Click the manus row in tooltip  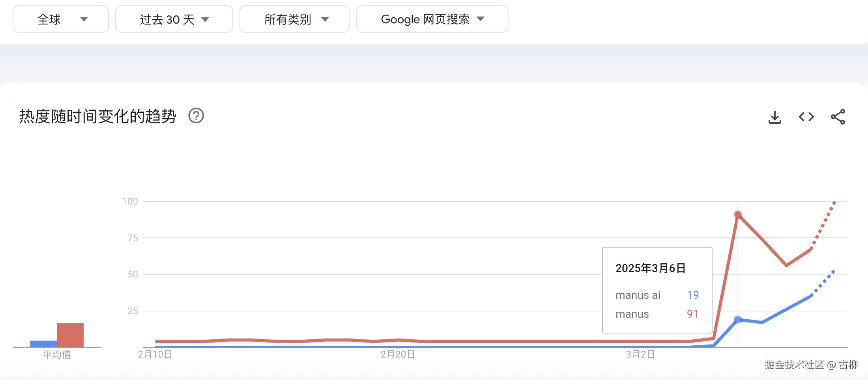pos(657,314)
